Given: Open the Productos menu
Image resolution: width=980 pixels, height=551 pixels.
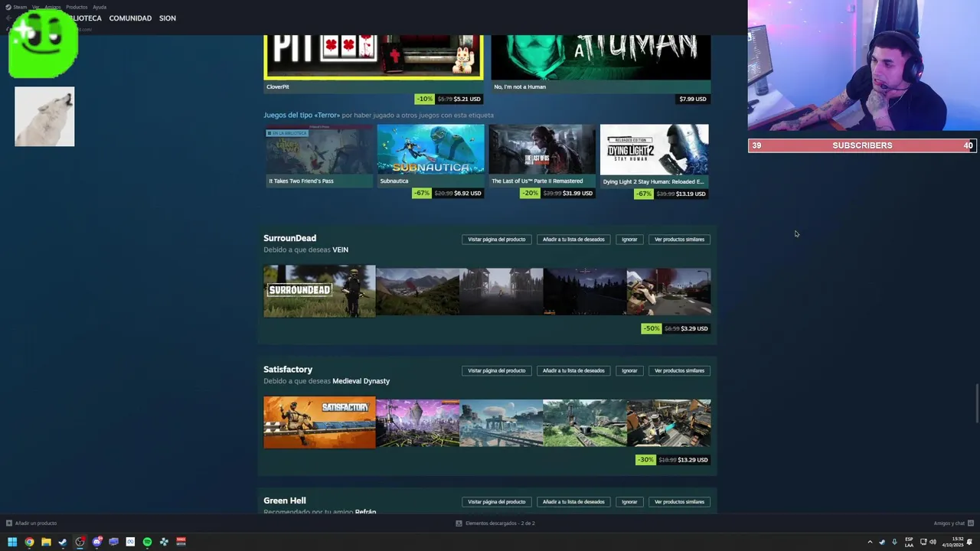Looking at the screenshot, I should pyautogui.click(x=77, y=7).
